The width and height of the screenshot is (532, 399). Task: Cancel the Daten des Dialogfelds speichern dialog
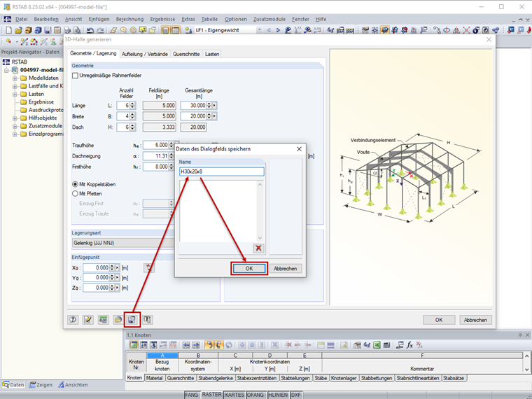(x=286, y=268)
